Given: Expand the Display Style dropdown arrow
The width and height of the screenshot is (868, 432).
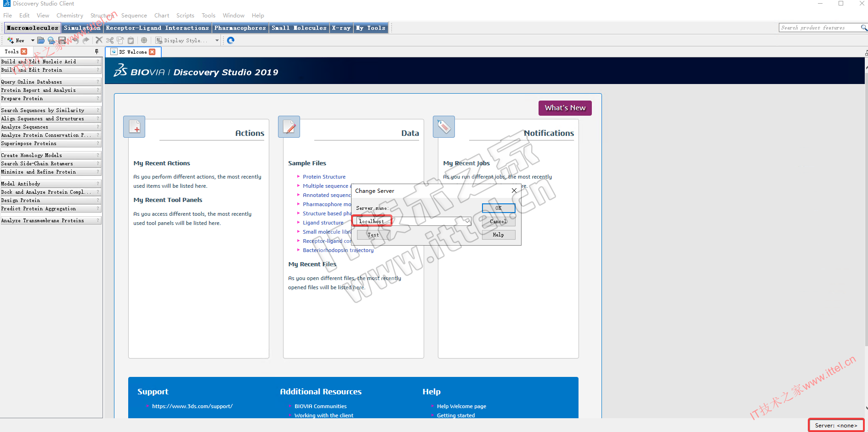Looking at the screenshot, I should pos(217,40).
